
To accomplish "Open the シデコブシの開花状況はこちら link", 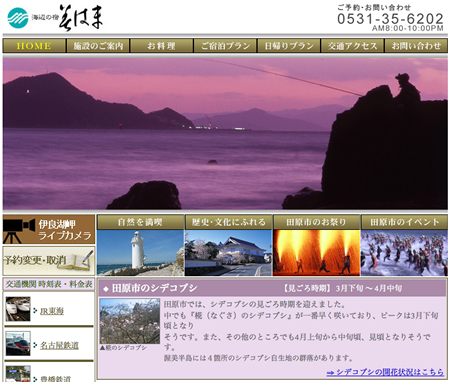I will 385,372.
